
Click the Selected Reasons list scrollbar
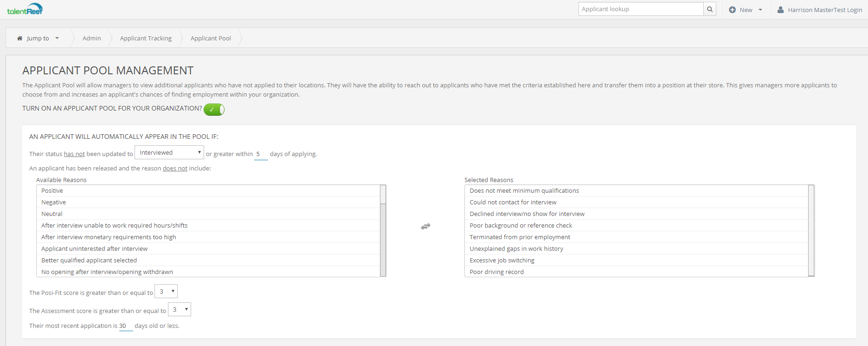click(x=811, y=231)
